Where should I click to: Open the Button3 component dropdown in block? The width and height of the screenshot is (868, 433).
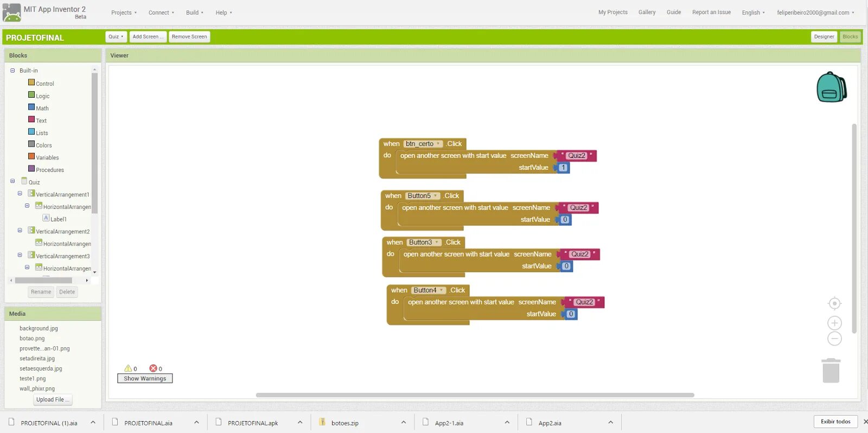point(424,243)
